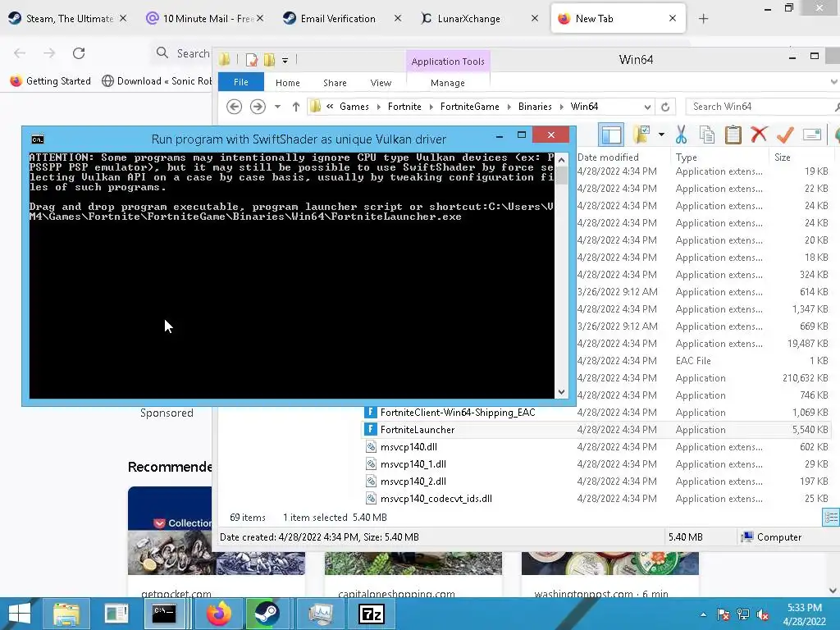Screen dimensions: 840x630
Task: Open the View ribbon tab
Action: (381, 83)
